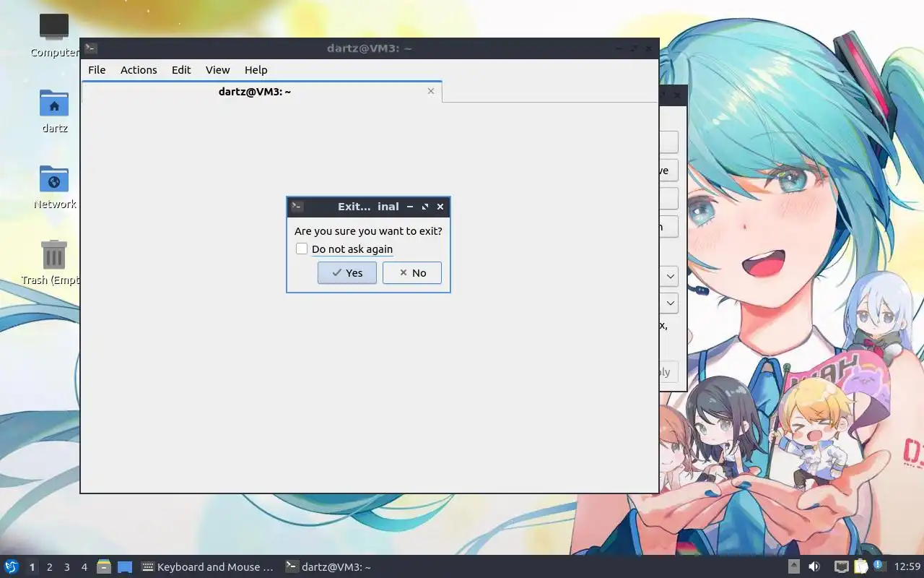
Task: Open the clipboard manager tray icon
Action: click(860, 567)
